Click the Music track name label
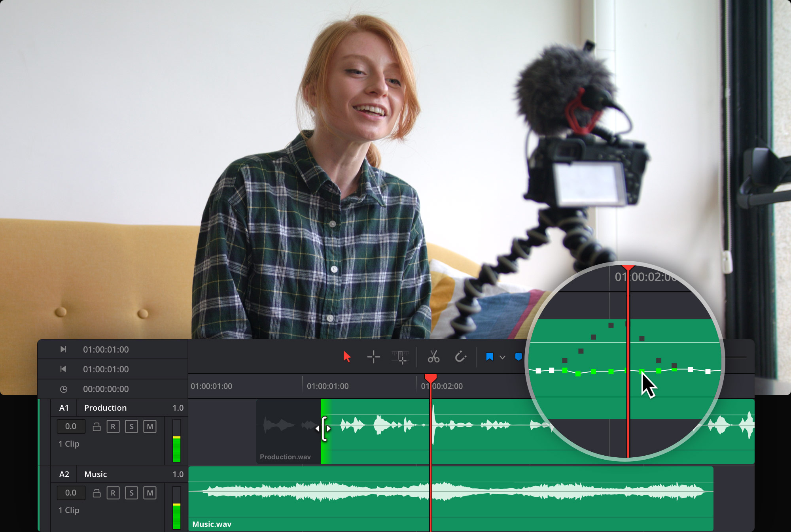This screenshot has width=791, height=532. pyautogui.click(x=95, y=474)
